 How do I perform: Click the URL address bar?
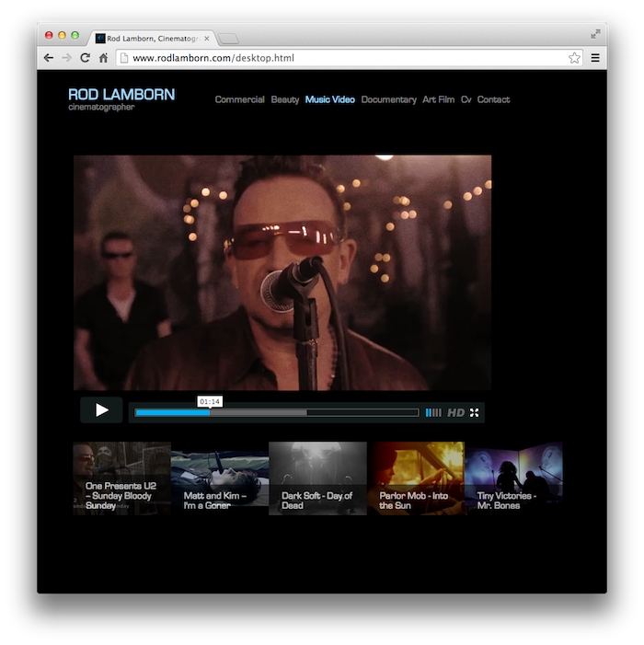point(340,58)
